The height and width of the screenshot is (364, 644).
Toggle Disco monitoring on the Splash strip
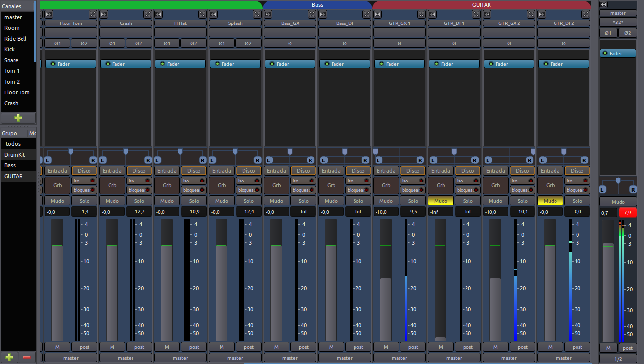(248, 171)
